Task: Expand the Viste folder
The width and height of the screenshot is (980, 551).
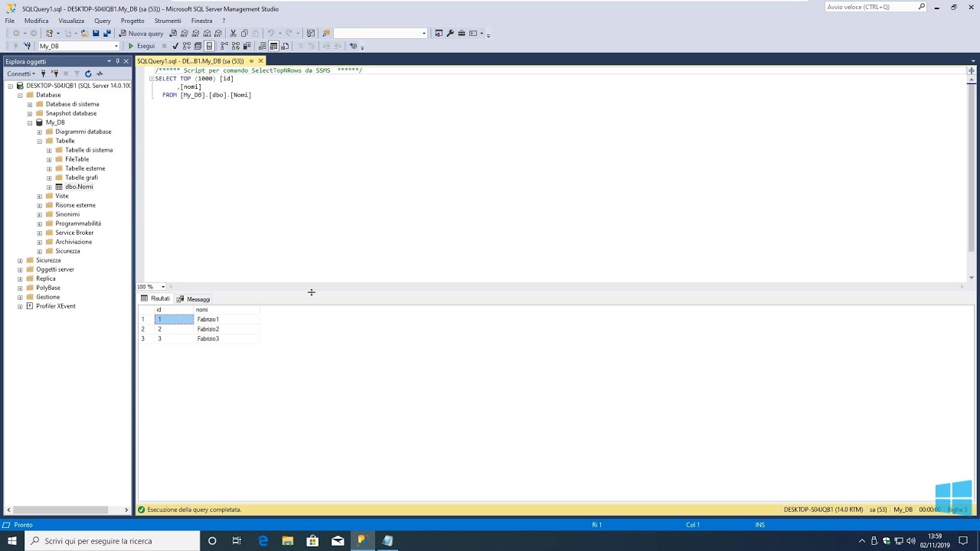Action: pyautogui.click(x=40, y=196)
